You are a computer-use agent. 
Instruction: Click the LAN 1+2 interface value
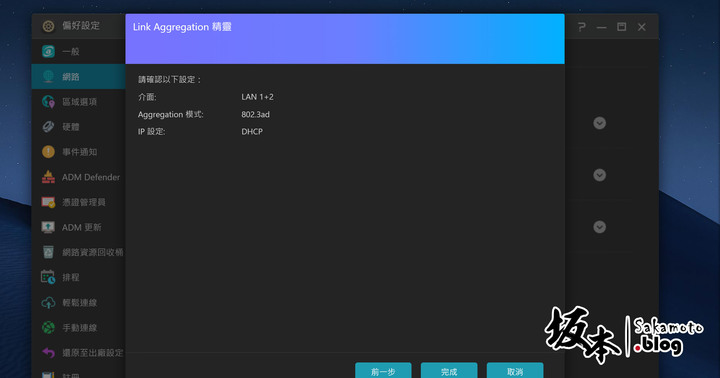point(257,97)
